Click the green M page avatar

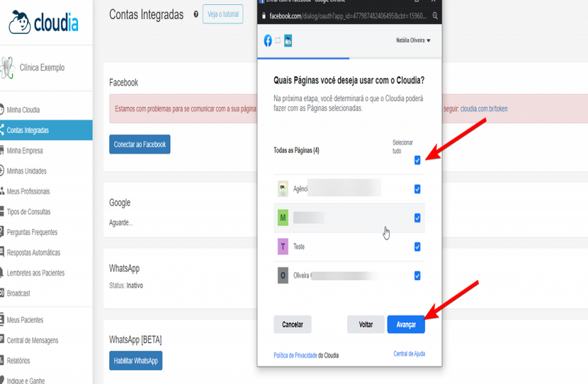point(283,218)
